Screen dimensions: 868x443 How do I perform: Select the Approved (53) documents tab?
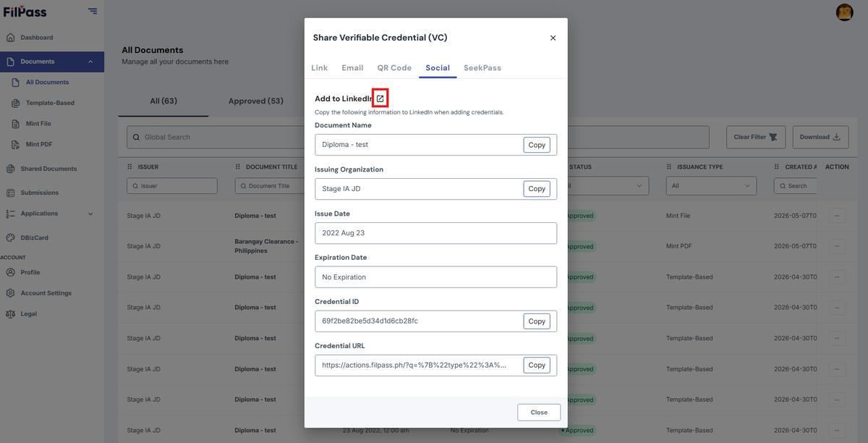[256, 101]
